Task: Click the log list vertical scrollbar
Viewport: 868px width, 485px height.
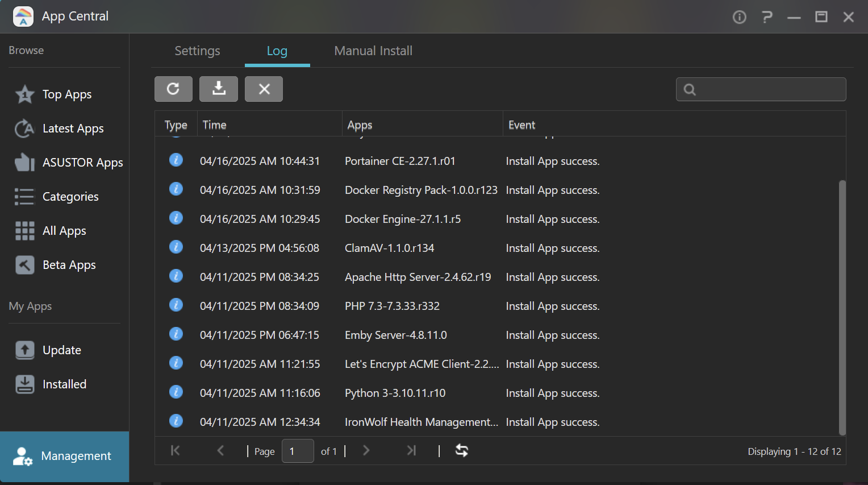Action: pyautogui.click(x=842, y=307)
